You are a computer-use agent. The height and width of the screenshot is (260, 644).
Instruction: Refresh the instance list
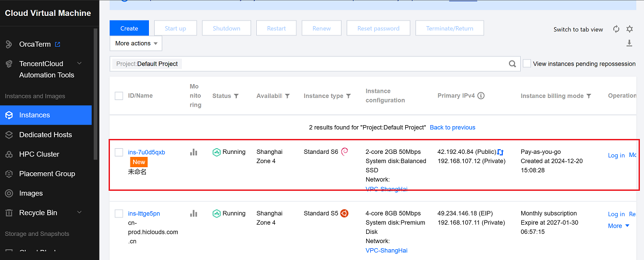pos(616,29)
